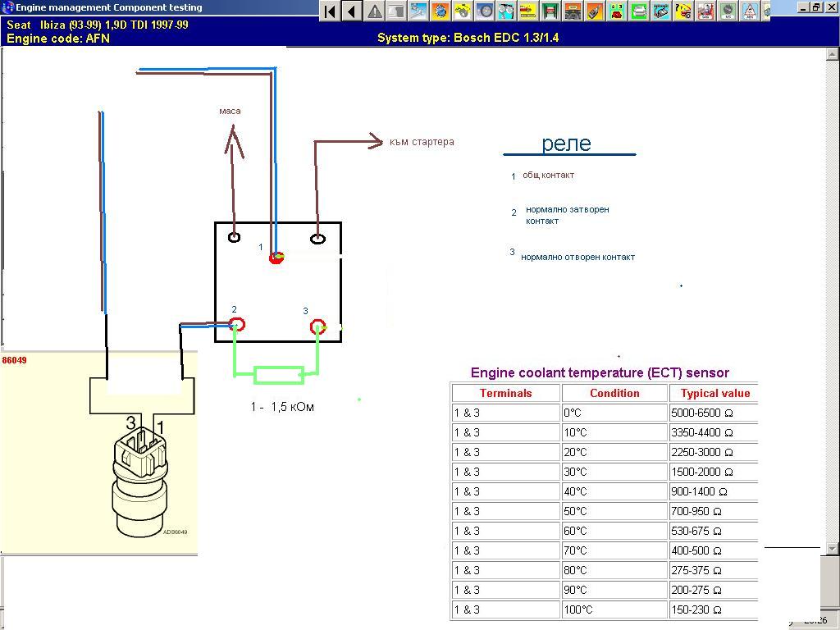This screenshot has width=840, height=630.
Task: Click the printer toolbar icon
Action: click(x=639, y=11)
